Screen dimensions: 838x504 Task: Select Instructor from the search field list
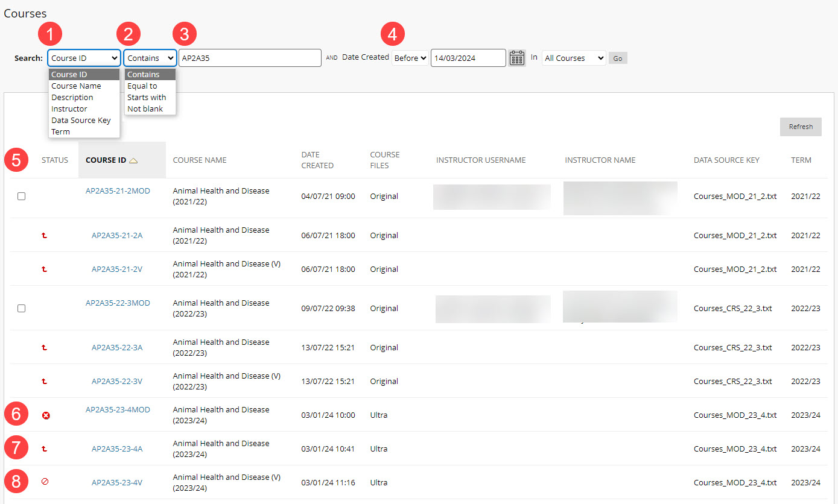tap(69, 109)
